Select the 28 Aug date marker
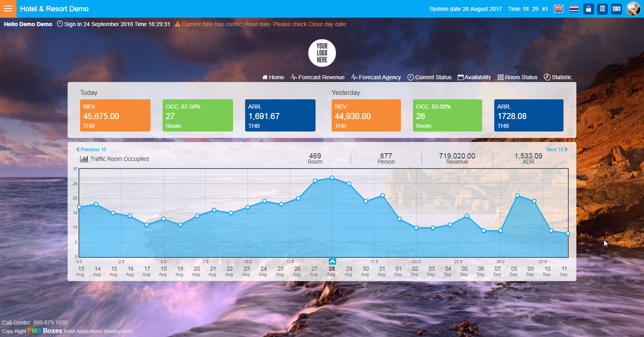This screenshot has width=644, height=337. (332, 269)
